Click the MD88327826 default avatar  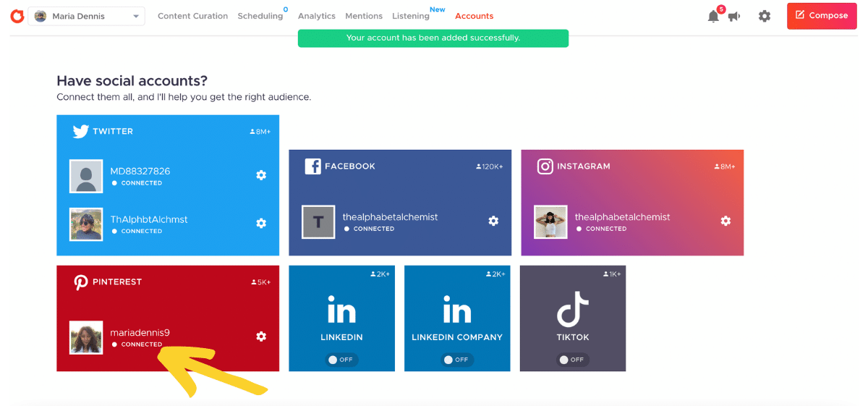pos(86,177)
